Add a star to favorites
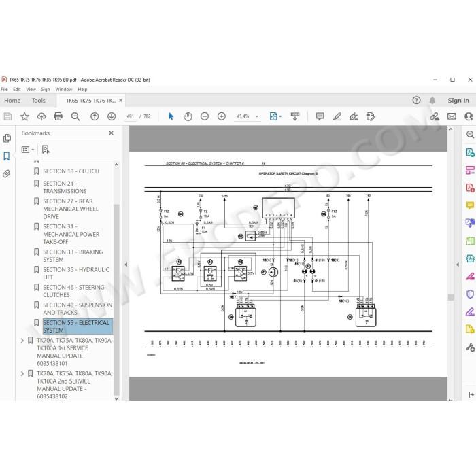The height and width of the screenshot is (476, 476). 24,116
